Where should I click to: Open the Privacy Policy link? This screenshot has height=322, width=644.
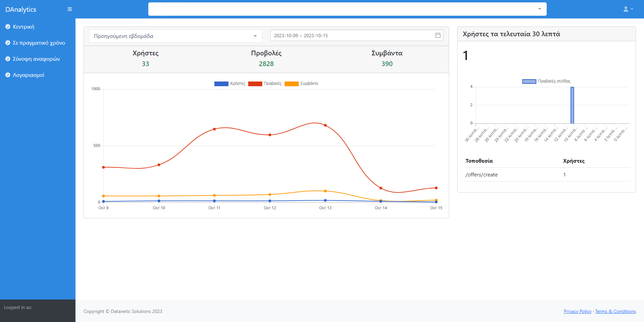coord(577,311)
